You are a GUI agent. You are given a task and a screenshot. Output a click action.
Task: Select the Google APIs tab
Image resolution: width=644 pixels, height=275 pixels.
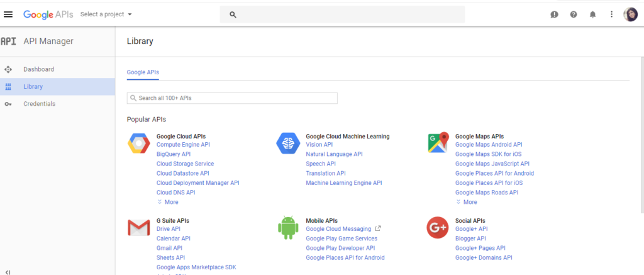[143, 72]
